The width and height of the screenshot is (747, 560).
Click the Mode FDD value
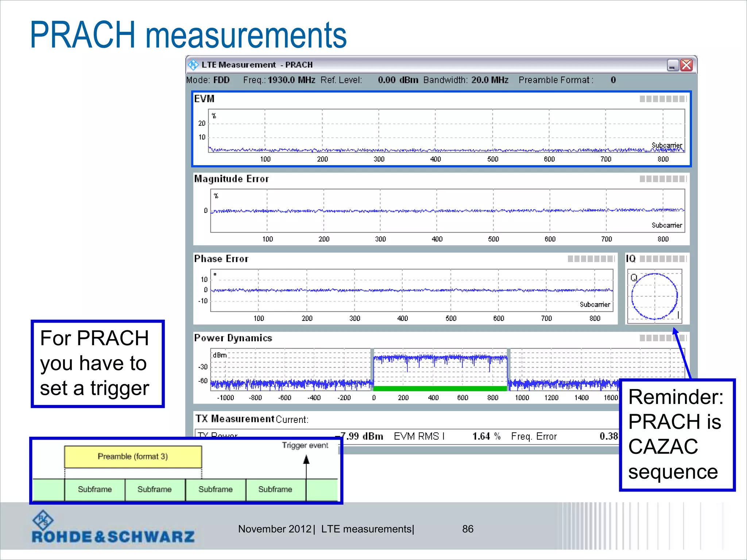point(221,80)
